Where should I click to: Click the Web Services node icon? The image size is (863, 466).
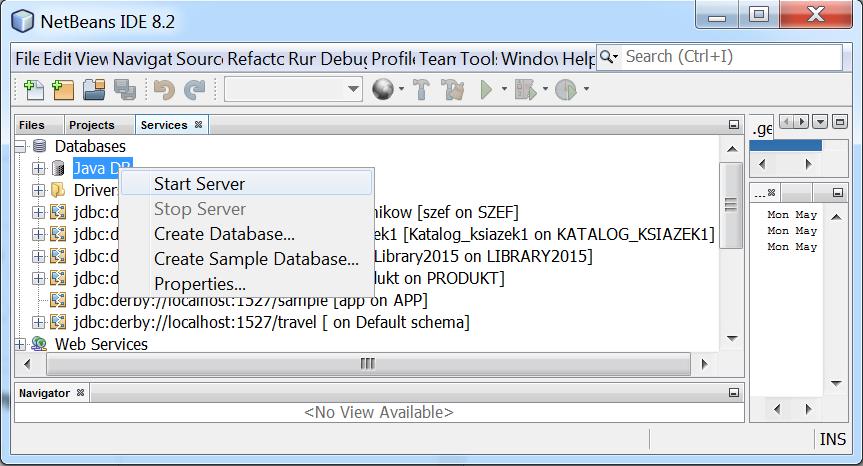(39, 344)
